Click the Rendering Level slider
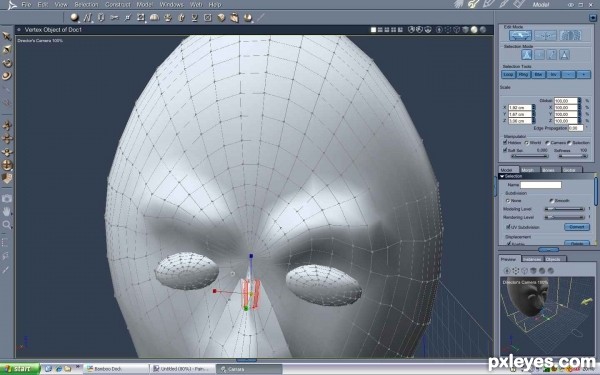The width and height of the screenshot is (600, 375). coord(564,217)
